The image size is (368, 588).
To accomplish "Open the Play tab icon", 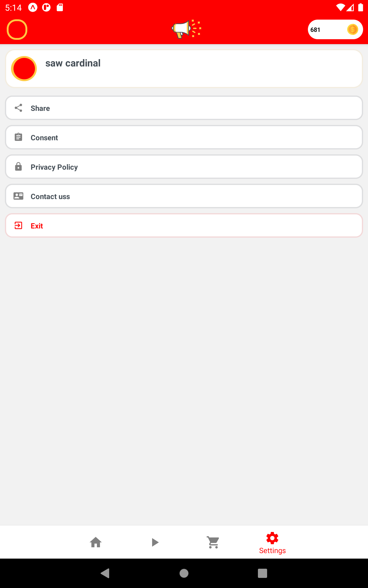I will [x=155, y=542].
